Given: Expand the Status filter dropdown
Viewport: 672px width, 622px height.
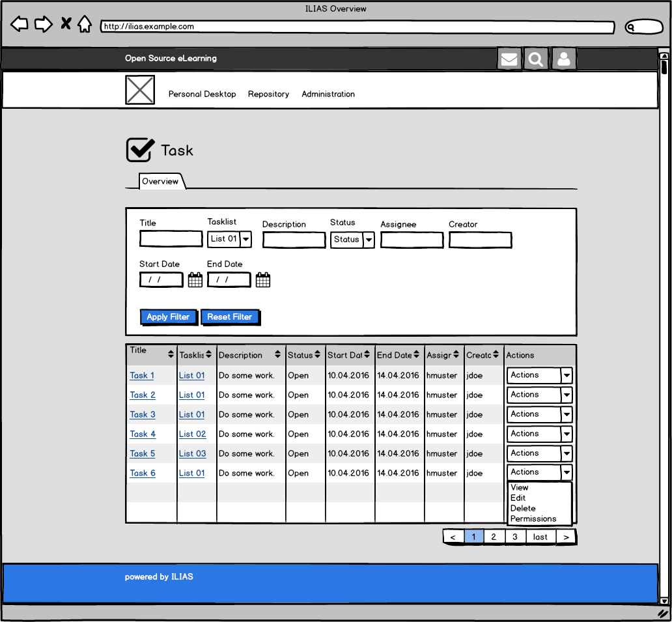Looking at the screenshot, I should (x=369, y=240).
